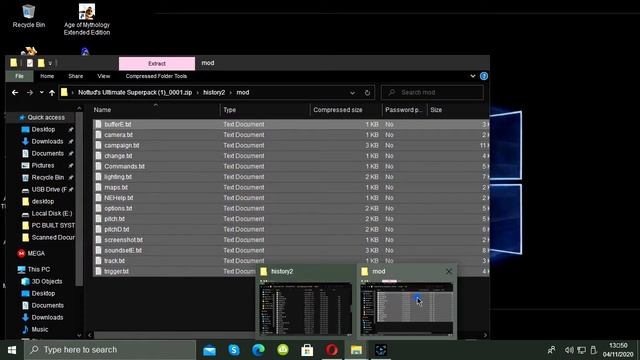Open the Windows Start menu
Viewport: 640px width, 360px height.
(x=12, y=350)
